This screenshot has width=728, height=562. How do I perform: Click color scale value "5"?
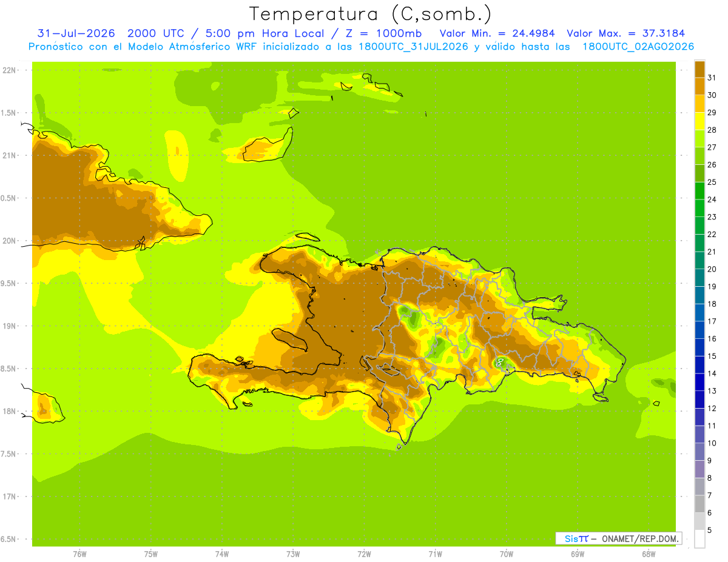point(710,530)
